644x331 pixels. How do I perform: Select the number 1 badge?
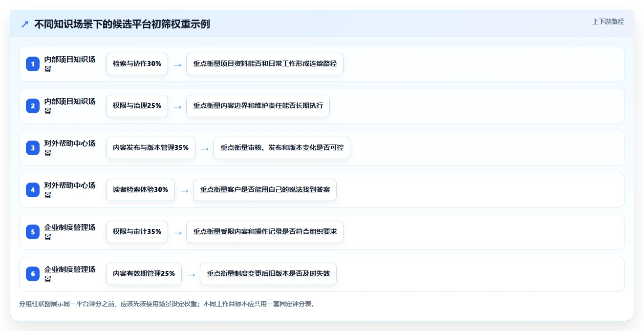click(33, 64)
